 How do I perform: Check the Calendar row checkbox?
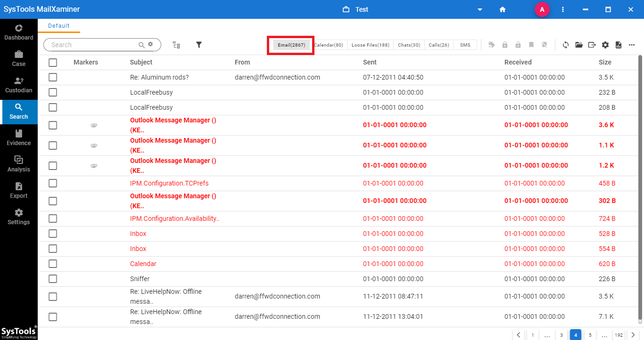pyautogui.click(x=53, y=264)
